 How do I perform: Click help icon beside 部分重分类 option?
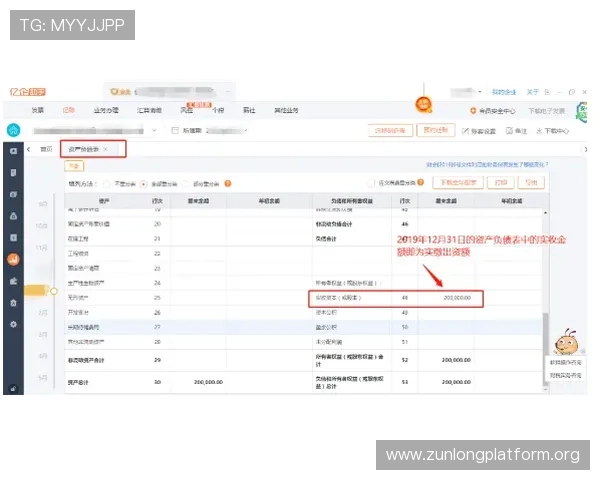pyautogui.click(x=228, y=184)
